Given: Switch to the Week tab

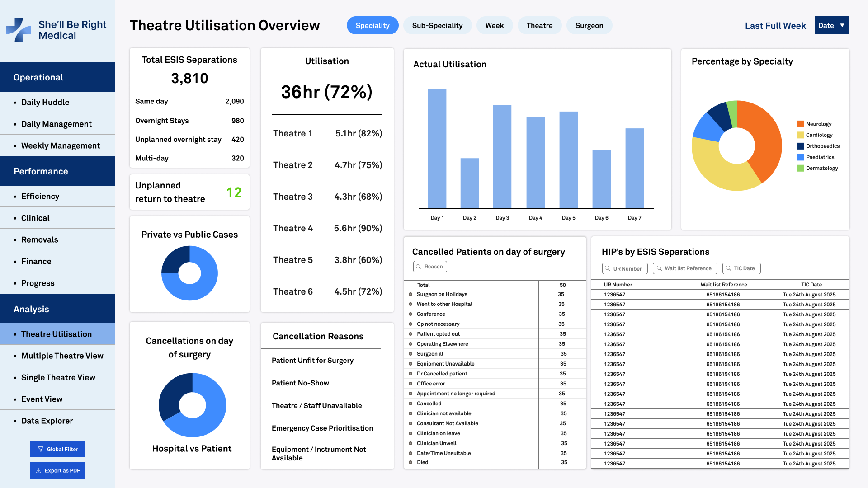Looking at the screenshot, I should pyautogui.click(x=495, y=25).
